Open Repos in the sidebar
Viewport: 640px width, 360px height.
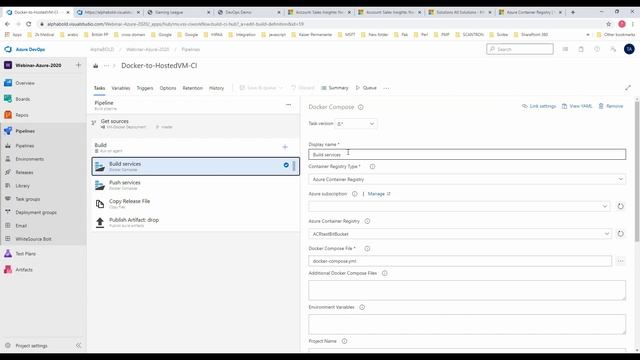22,115
